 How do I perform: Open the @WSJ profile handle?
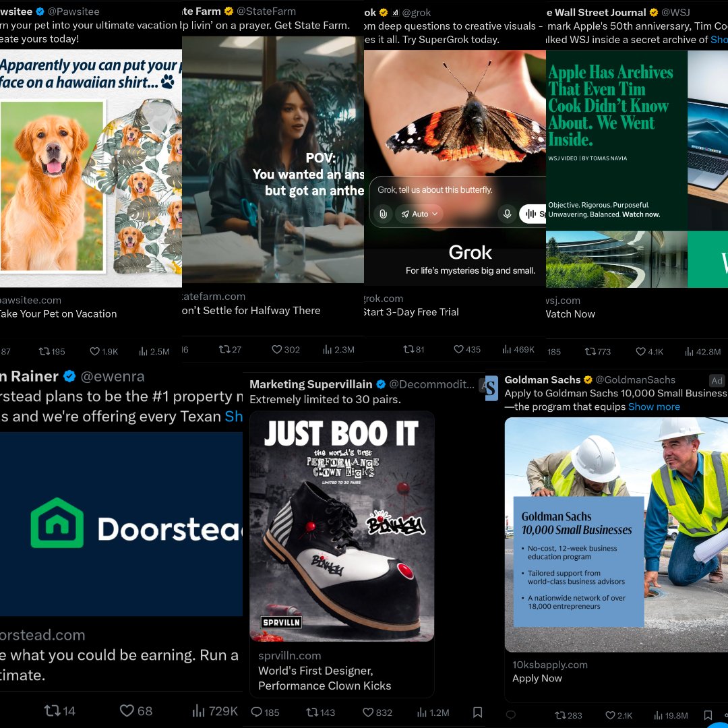(x=675, y=13)
